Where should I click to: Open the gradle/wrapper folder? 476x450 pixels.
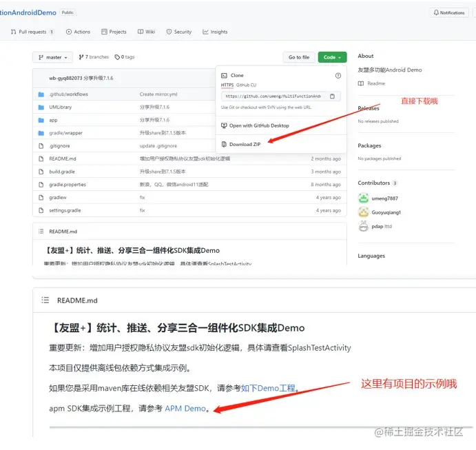pyautogui.click(x=66, y=133)
